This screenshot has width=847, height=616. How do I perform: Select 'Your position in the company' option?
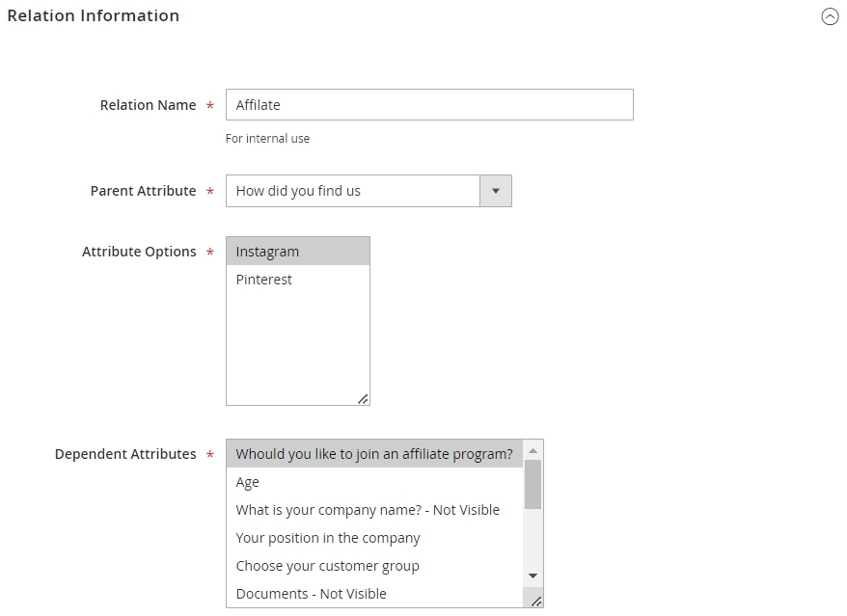click(x=374, y=538)
